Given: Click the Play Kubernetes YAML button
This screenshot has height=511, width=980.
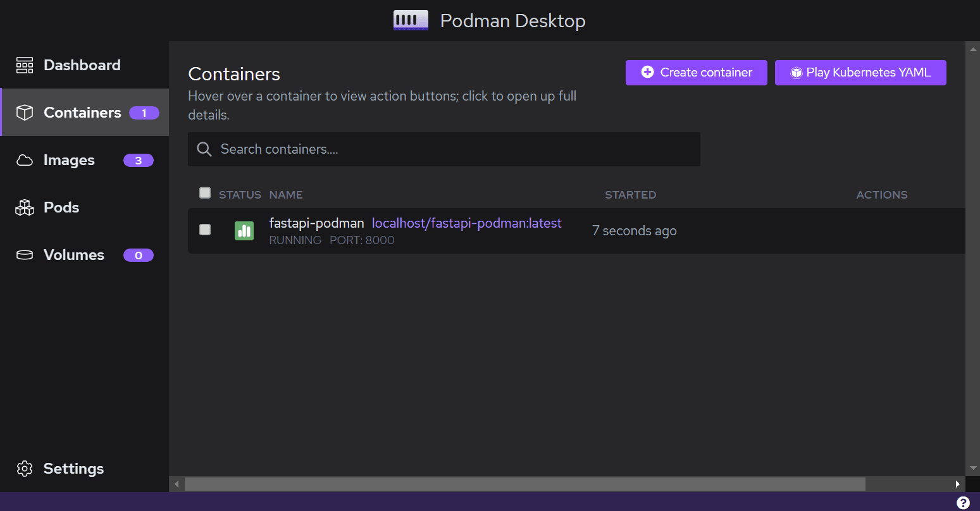Looking at the screenshot, I should click(860, 73).
